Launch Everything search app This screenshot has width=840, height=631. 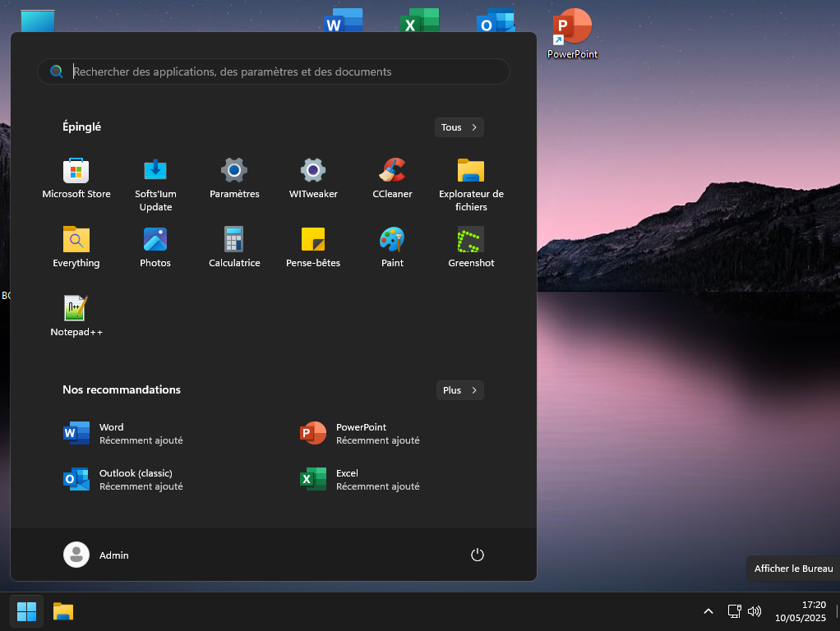[x=76, y=247]
